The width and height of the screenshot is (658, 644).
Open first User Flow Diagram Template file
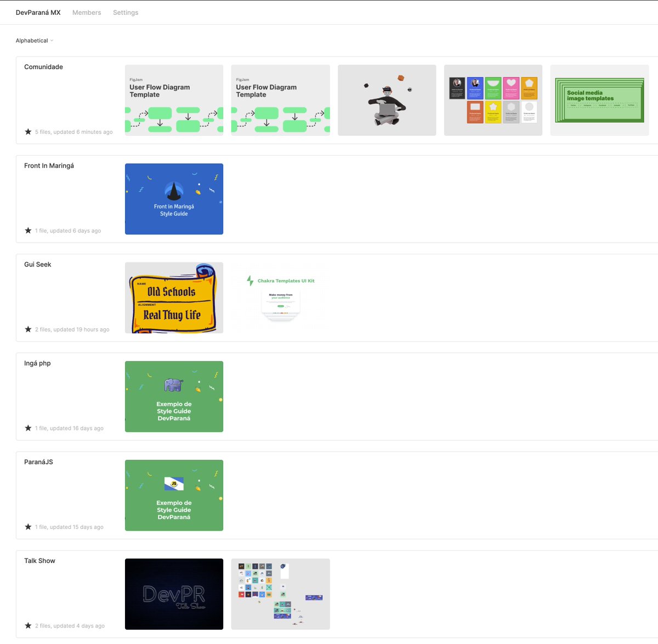click(174, 100)
